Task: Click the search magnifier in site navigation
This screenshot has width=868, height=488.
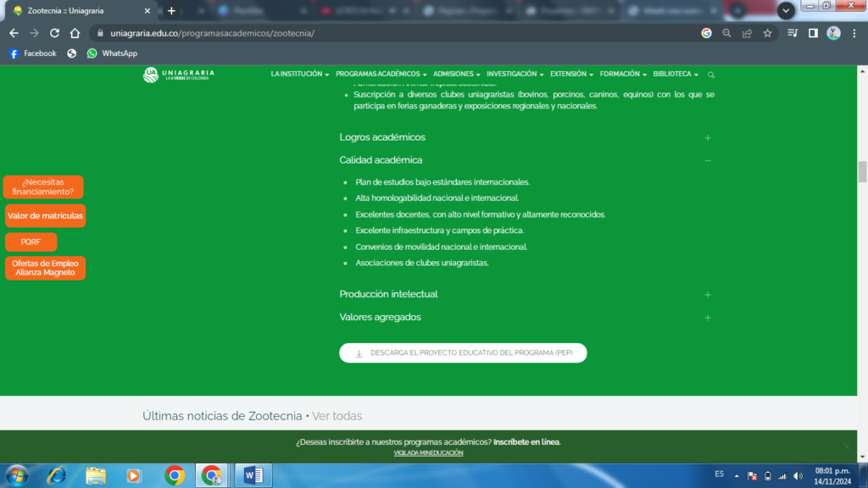Action: (x=711, y=75)
